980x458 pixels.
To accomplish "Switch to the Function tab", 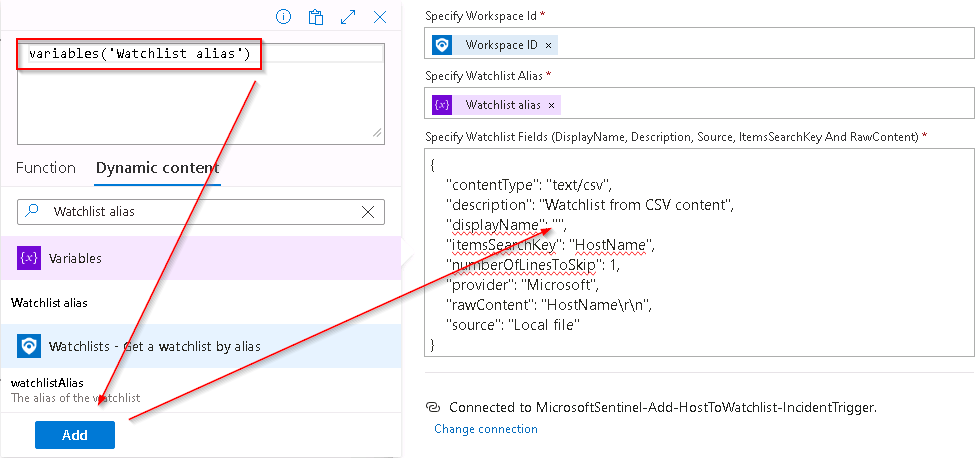I will [46, 168].
